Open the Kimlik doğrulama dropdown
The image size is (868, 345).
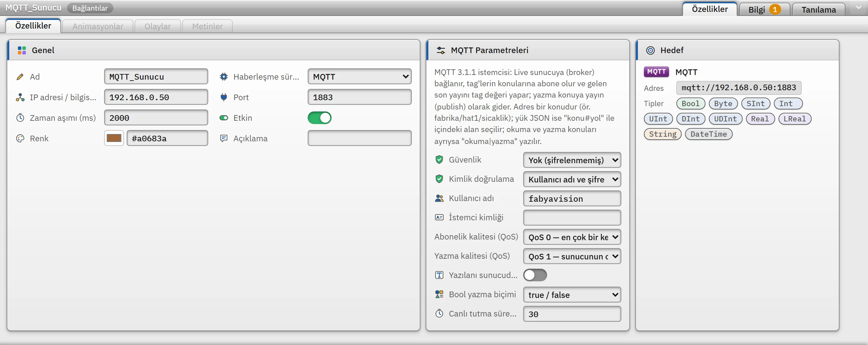pos(572,179)
